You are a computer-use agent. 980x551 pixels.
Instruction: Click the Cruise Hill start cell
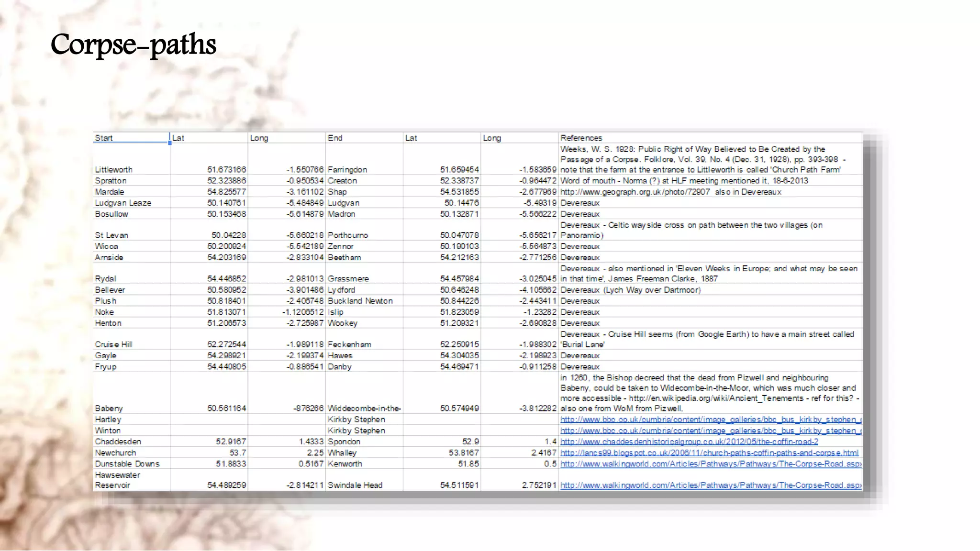tap(113, 344)
